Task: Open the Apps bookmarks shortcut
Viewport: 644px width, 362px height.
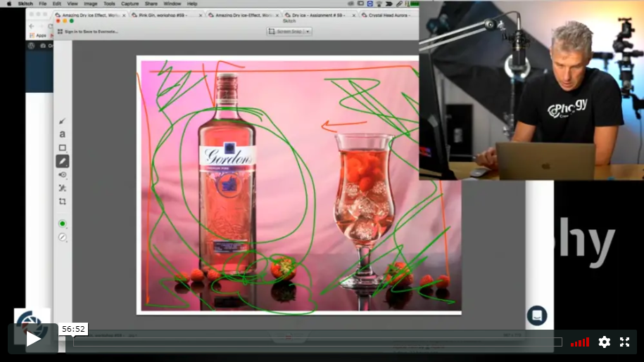Action: [38, 36]
